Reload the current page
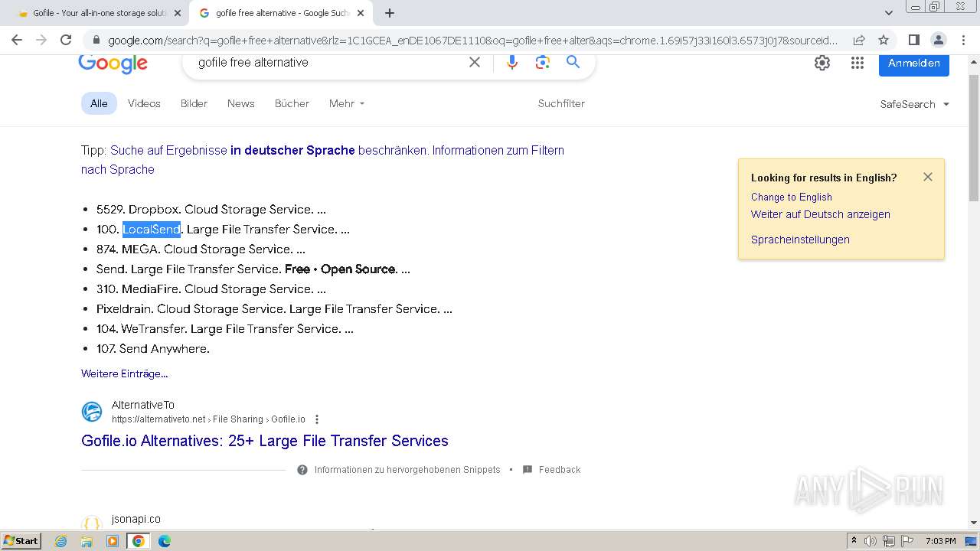The image size is (980, 551). (x=66, y=40)
